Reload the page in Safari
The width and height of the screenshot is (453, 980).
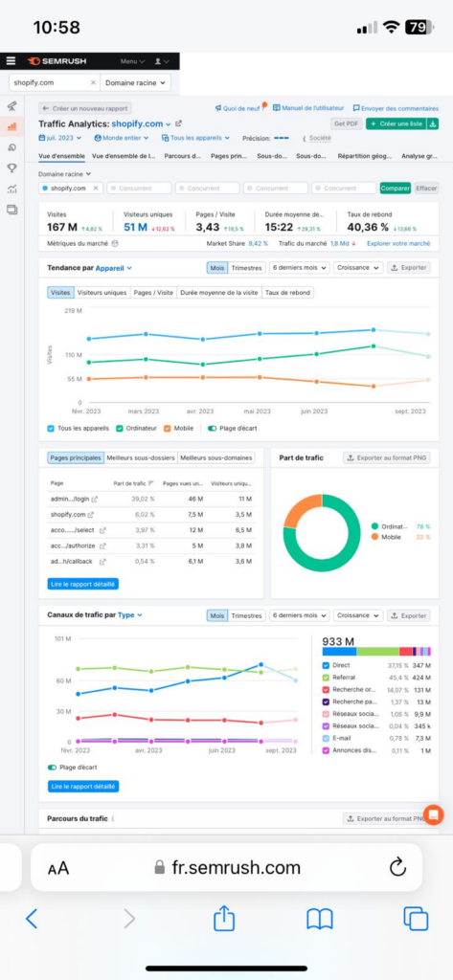pos(398,867)
